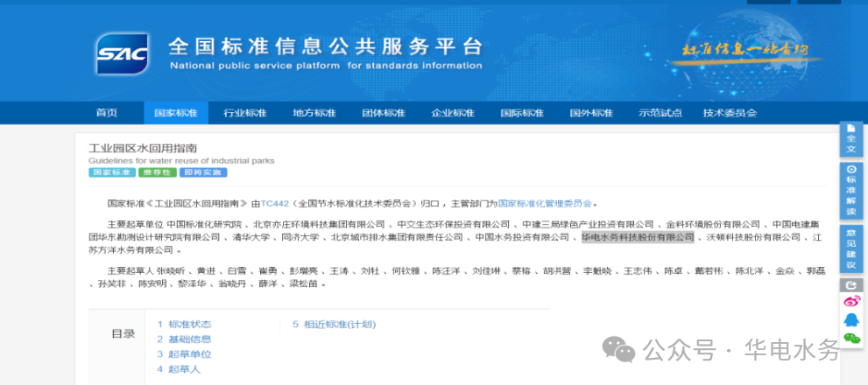Image resolution: width=868 pixels, height=385 pixels.
Task: Click the text 中国水务投资有限公司
Action: [x=522, y=237]
